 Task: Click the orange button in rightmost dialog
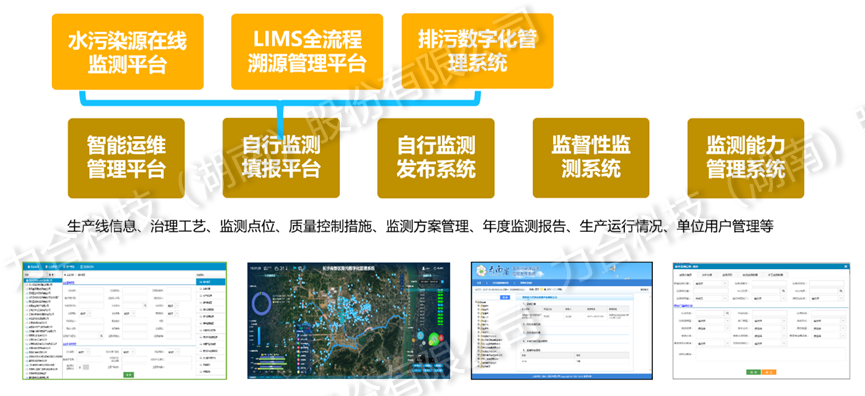[x=768, y=372]
